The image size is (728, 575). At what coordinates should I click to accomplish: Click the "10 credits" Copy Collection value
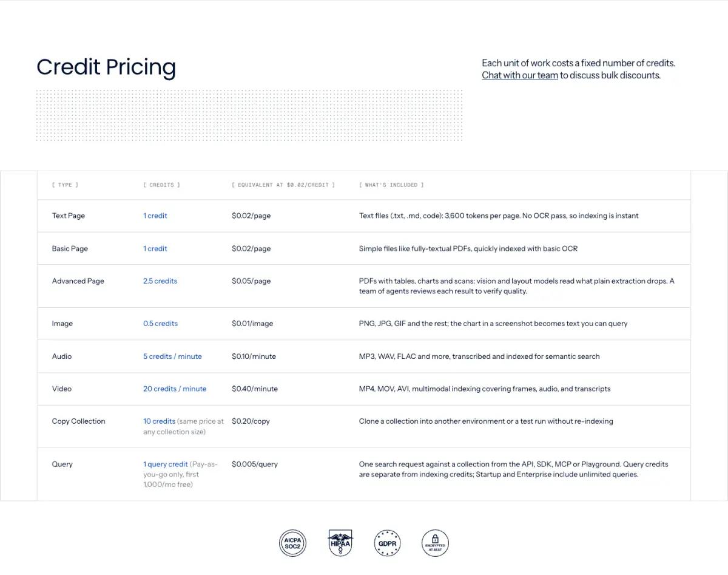click(160, 421)
